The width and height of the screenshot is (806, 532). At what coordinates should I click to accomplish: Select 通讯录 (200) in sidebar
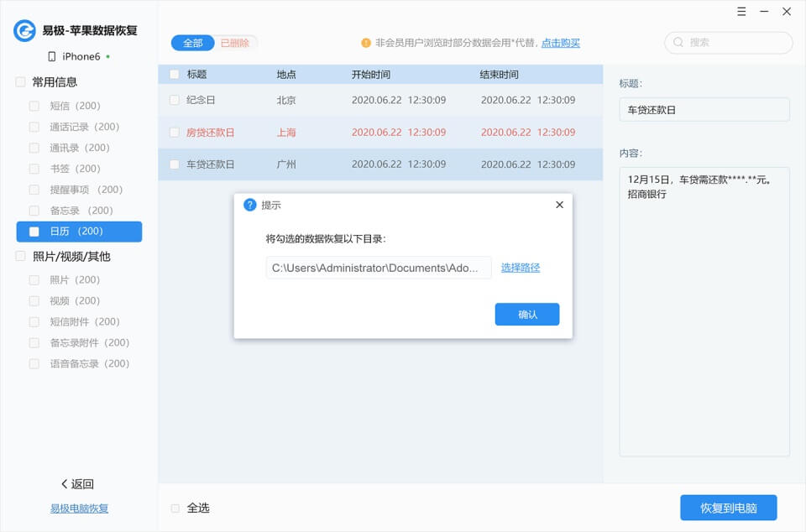coord(80,148)
